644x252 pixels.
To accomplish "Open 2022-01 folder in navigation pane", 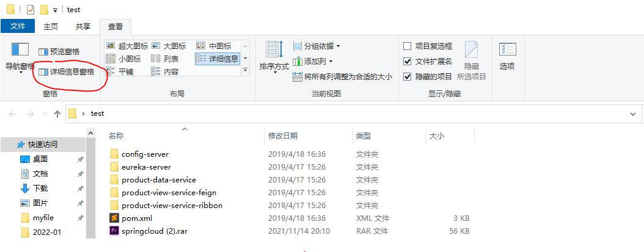I will point(47,232).
